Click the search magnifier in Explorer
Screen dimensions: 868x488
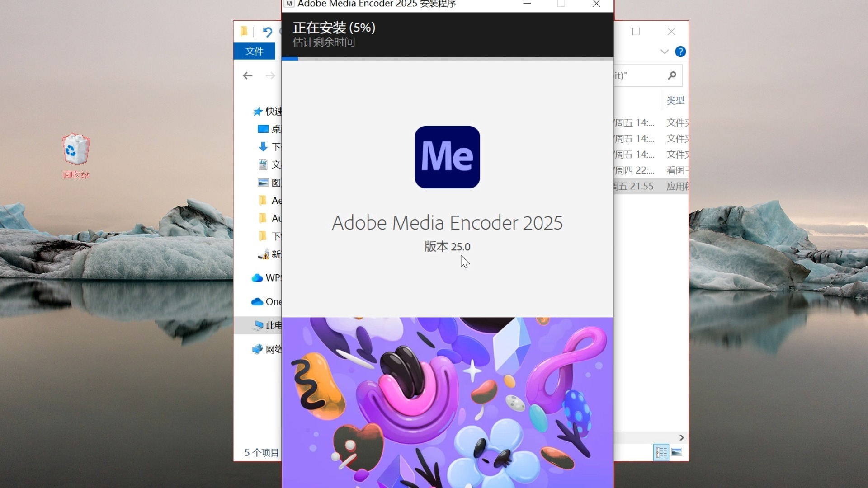click(672, 75)
